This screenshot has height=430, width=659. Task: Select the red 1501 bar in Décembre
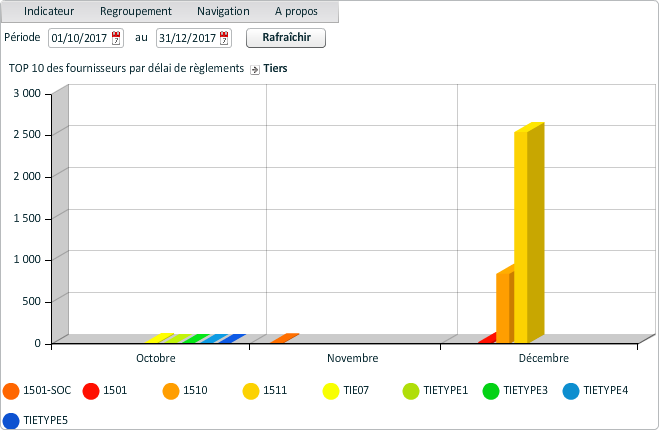[x=488, y=338]
